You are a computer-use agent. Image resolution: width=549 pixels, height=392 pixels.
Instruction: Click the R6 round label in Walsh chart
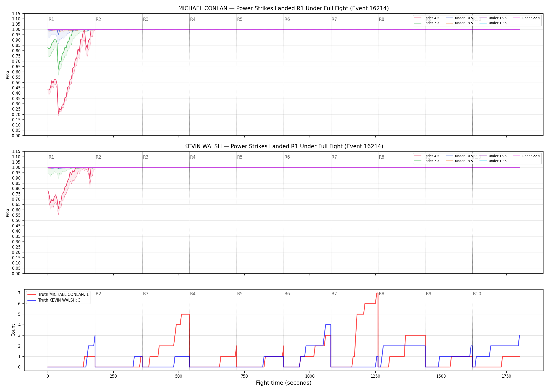coord(287,157)
